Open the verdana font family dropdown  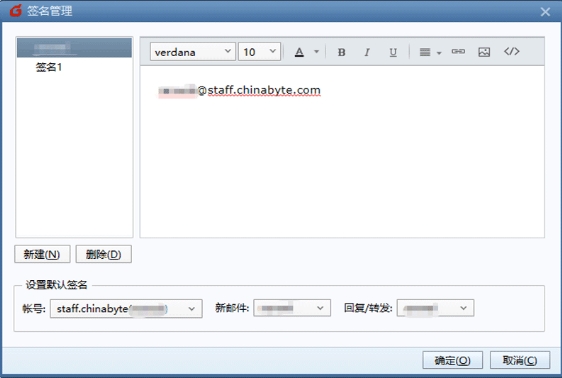coord(192,52)
